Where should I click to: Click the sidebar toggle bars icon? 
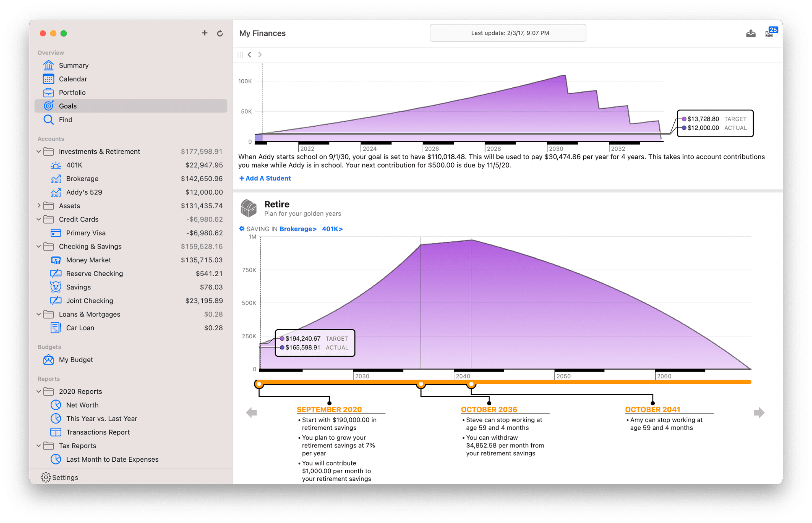(240, 54)
